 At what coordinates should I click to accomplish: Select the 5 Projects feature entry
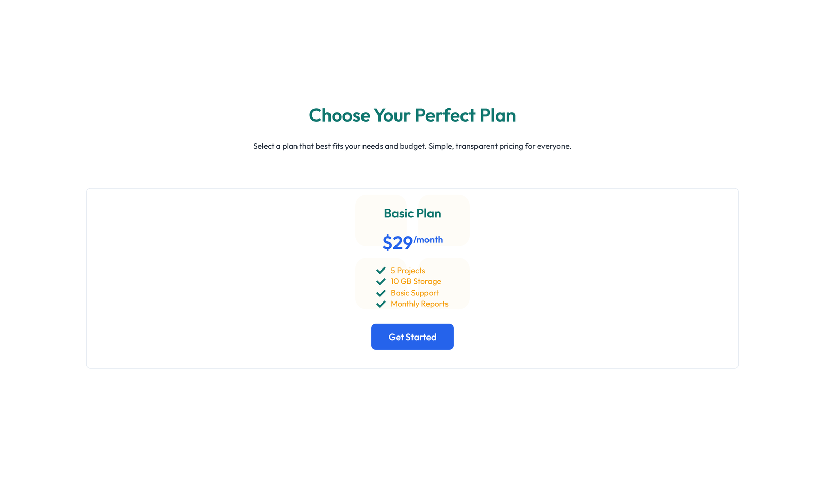[407, 270]
